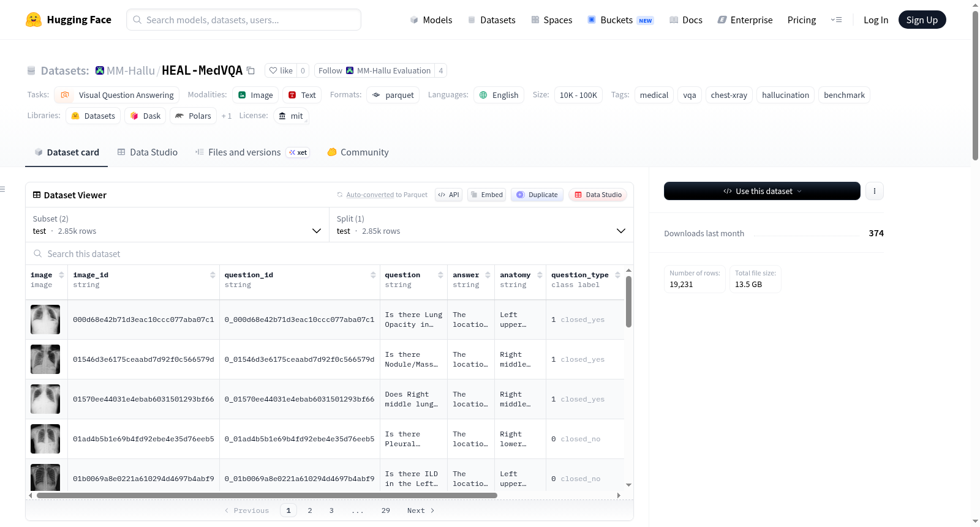Open the left sidebar table-of-contents icon
The height and width of the screenshot is (527, 980).
pos(3,189)
